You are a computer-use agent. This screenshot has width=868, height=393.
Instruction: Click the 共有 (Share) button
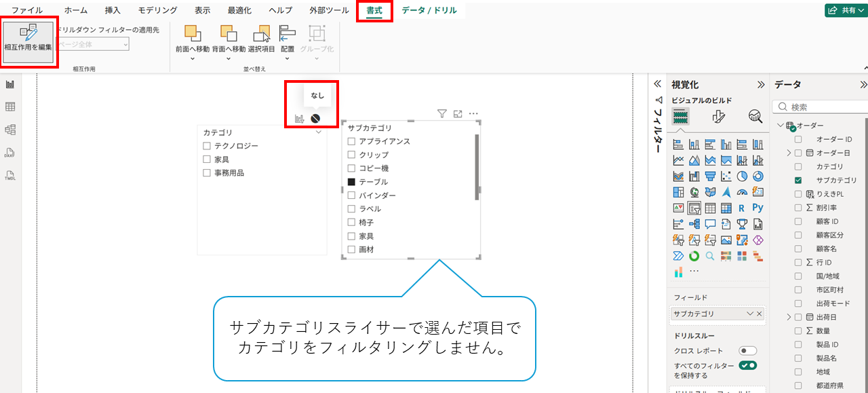[844, 10]
